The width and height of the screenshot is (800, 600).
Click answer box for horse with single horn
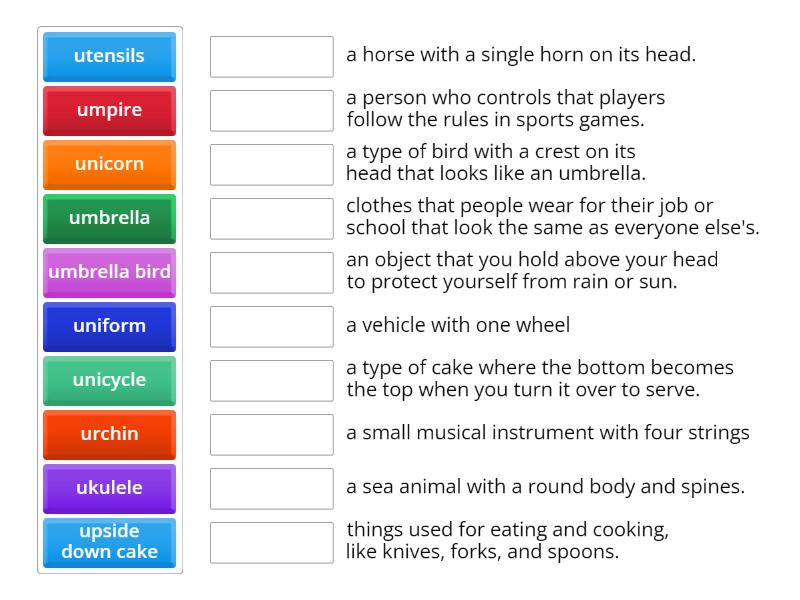[x=271, y=56]
